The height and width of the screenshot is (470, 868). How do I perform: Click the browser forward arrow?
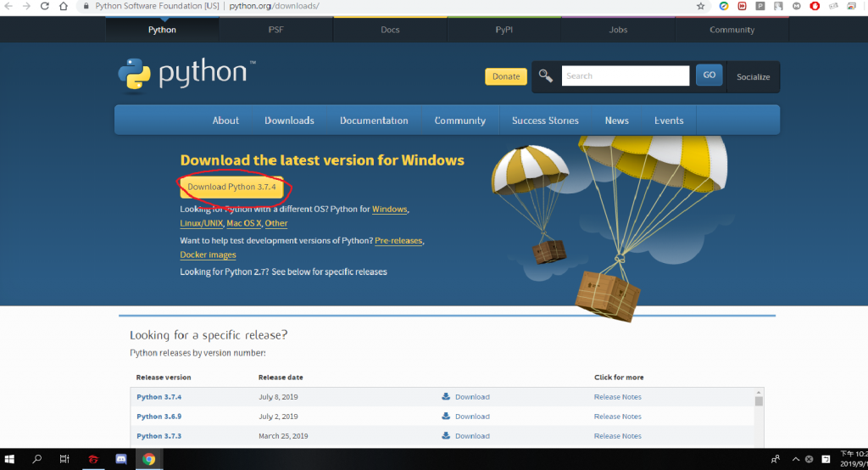[x=26, y=6]
